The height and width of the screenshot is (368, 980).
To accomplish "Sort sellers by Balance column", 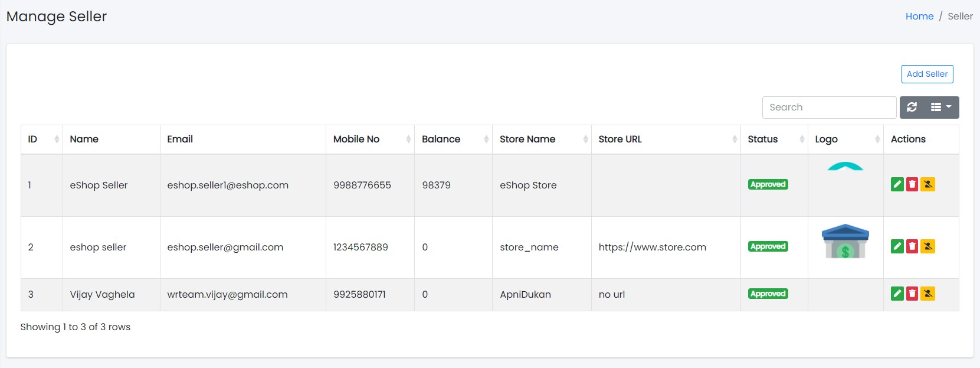I will click(x=453, y=139).
